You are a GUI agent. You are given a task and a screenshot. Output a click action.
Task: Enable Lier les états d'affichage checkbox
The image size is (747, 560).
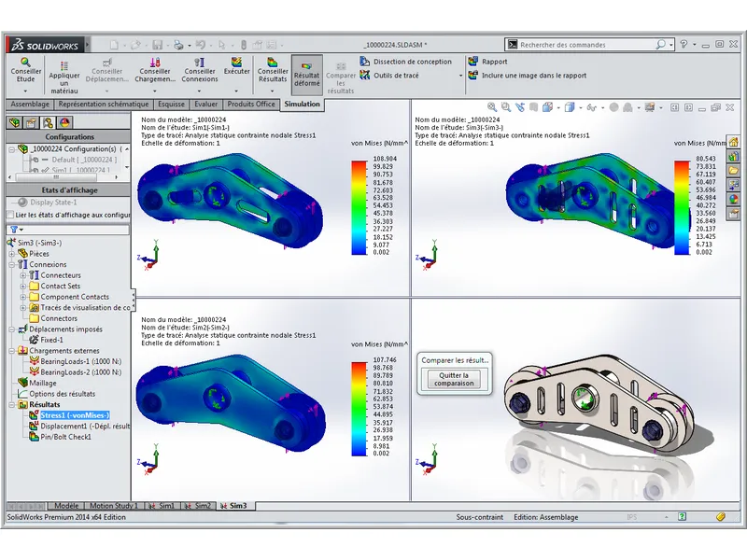click(10, 215)
